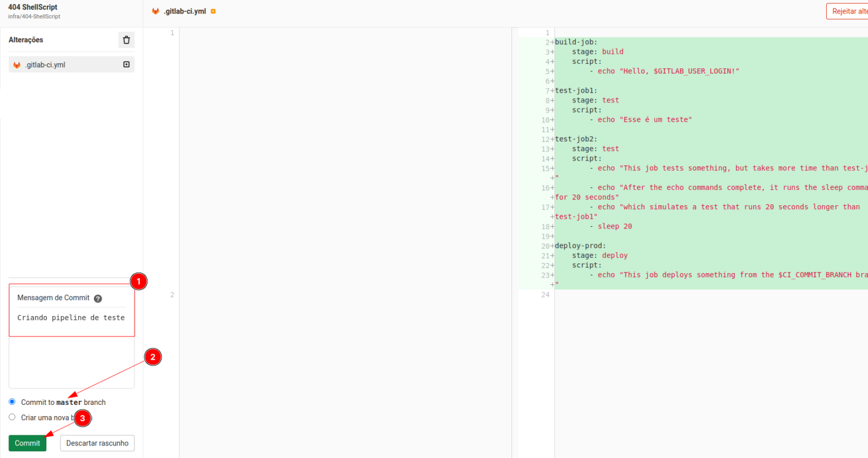Click the fox icon on the editor tab
Screen dimensions: 868x458
tap(156, 11)
